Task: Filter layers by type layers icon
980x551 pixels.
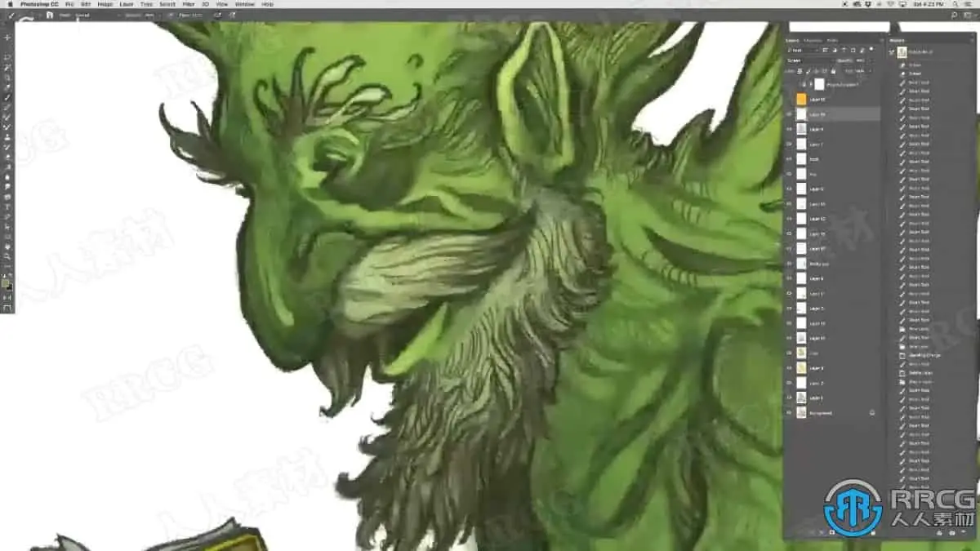Action: 844,50
